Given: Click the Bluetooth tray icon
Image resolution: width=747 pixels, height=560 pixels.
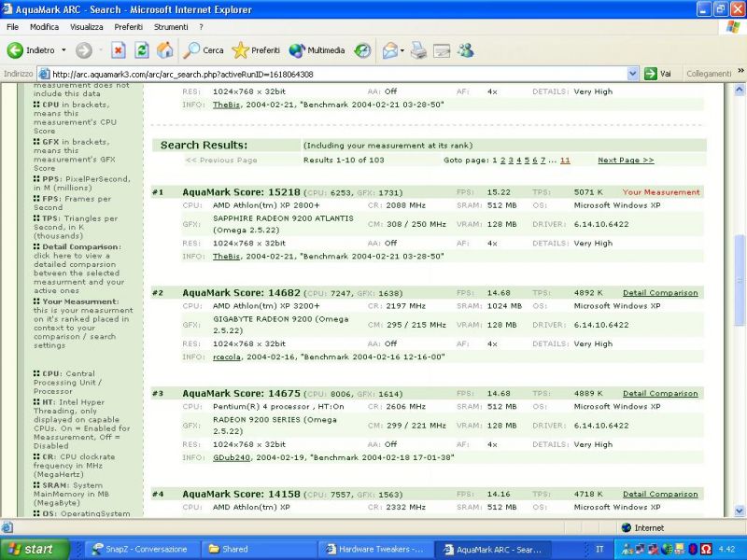Looking at the screenshot, I should tap(693, 549).
